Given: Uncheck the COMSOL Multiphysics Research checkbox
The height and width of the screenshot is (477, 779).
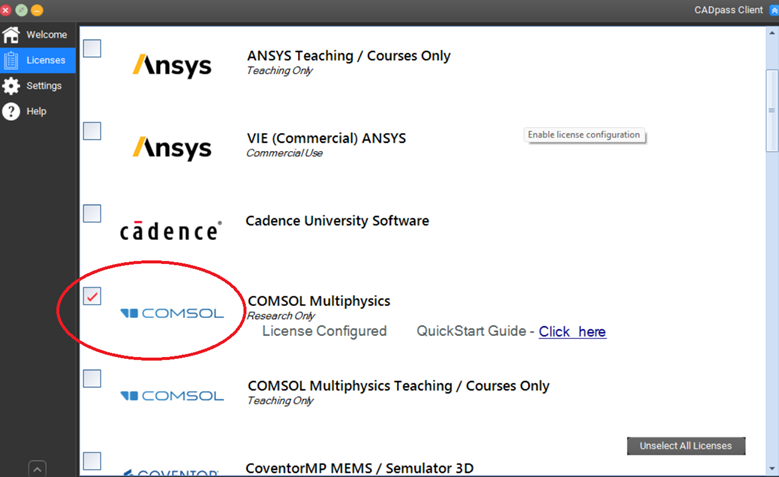Looking at the screenshot, I should click(92, 296).
